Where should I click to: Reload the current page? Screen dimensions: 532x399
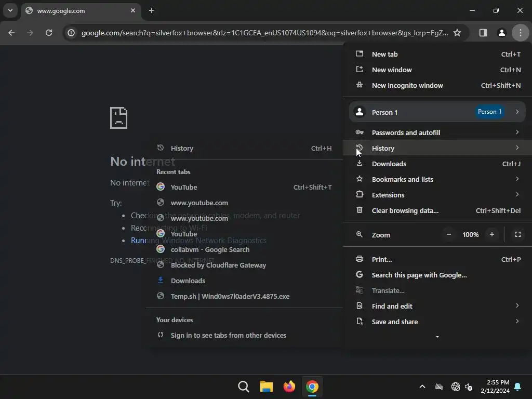click(49, 33)
